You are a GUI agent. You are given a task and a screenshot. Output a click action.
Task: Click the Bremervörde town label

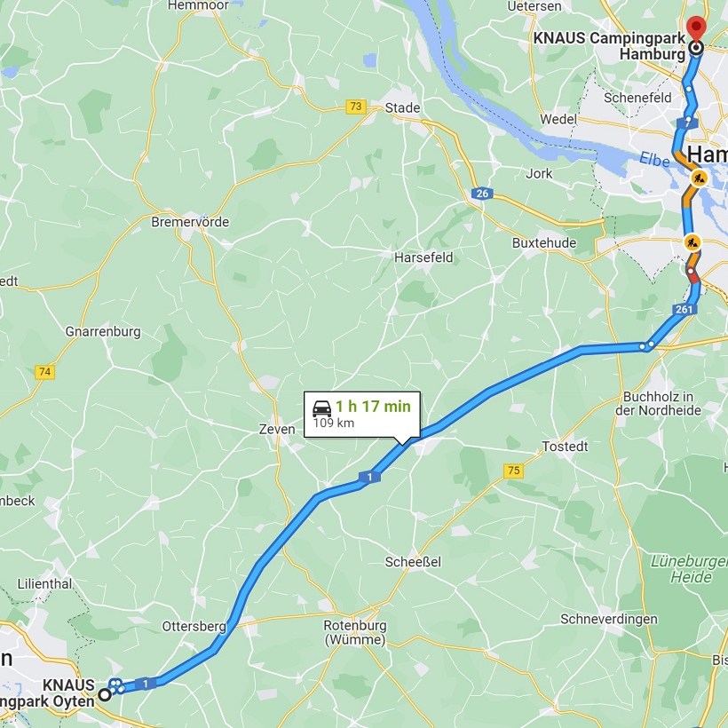tap(190, 222)
